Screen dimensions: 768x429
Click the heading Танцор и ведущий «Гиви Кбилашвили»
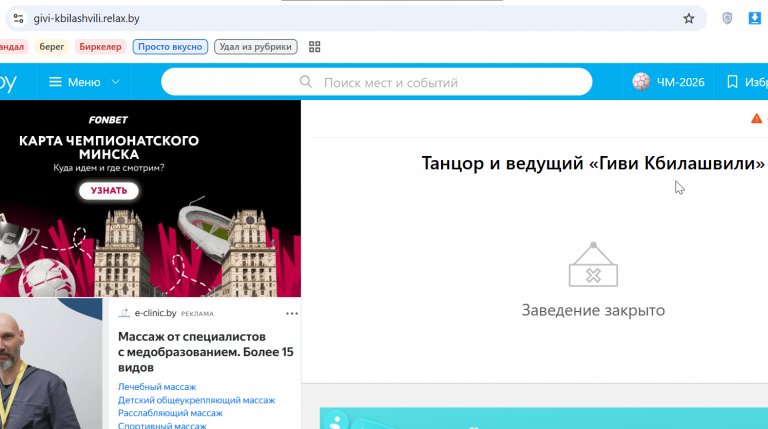click(593, 163)
